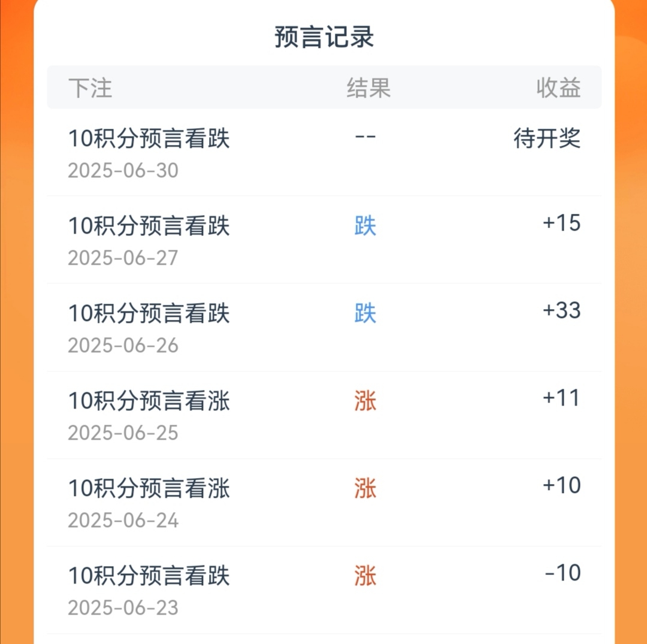The image size is (647, 644).
Task: Click the 待开奖 status text
Action: 547,138
